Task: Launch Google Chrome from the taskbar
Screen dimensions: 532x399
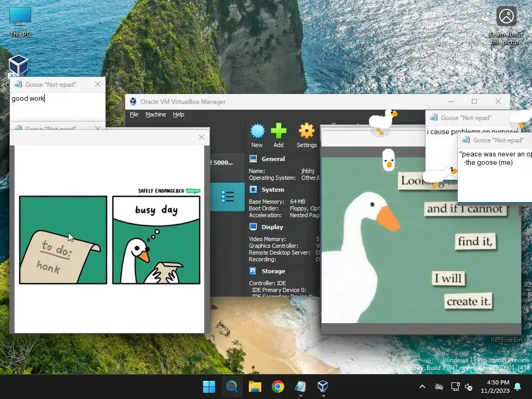Action: (x=278, y=387)
